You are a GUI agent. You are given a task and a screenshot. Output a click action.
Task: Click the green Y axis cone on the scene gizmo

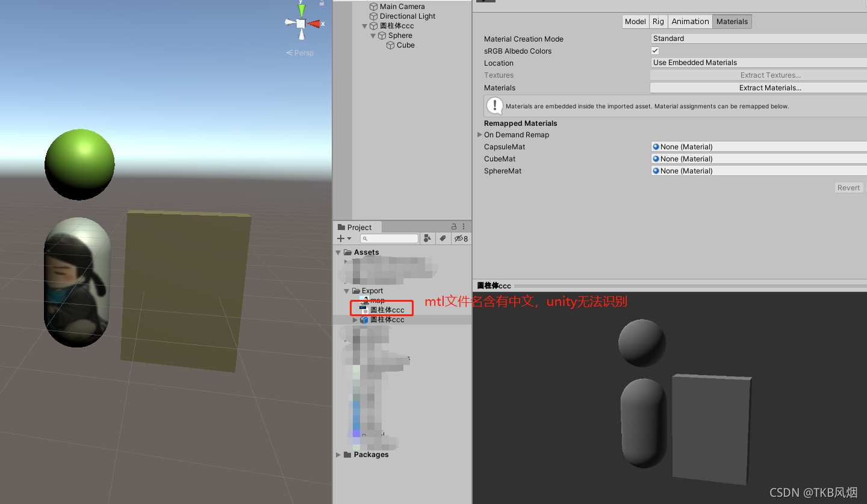302,10
